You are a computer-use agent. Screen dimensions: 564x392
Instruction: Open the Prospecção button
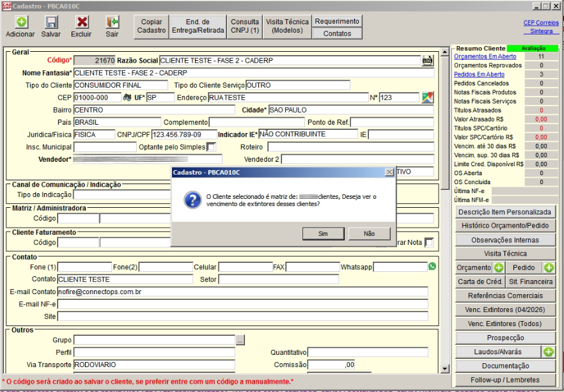(x=505, y=338)
